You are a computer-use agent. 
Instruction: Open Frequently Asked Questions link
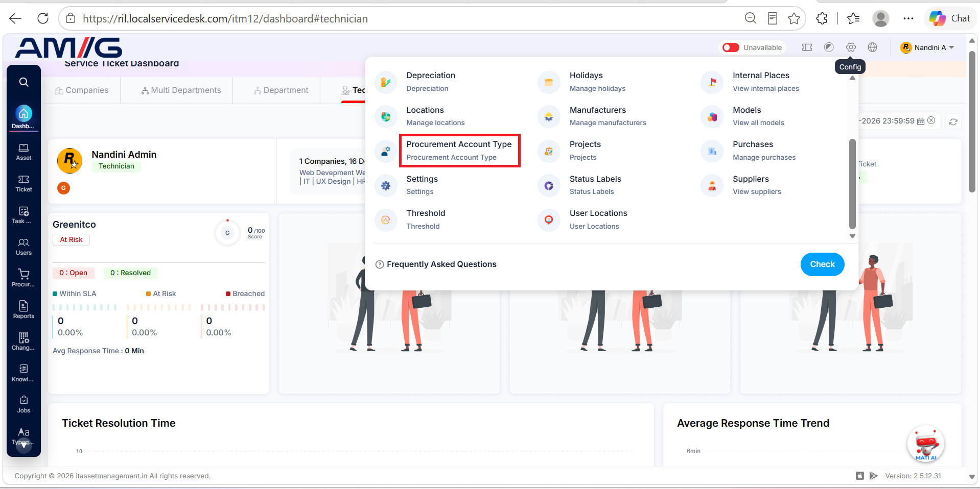(436, 264)
